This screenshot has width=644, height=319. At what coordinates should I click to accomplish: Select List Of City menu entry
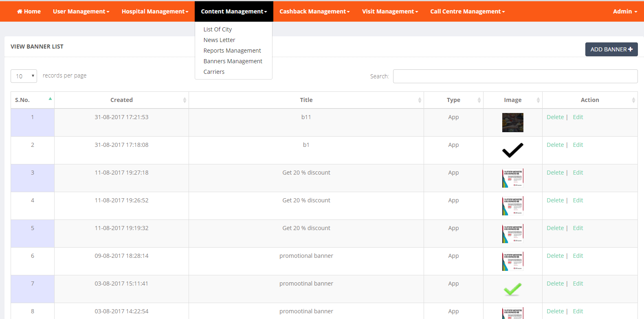[x=218, y=29]
